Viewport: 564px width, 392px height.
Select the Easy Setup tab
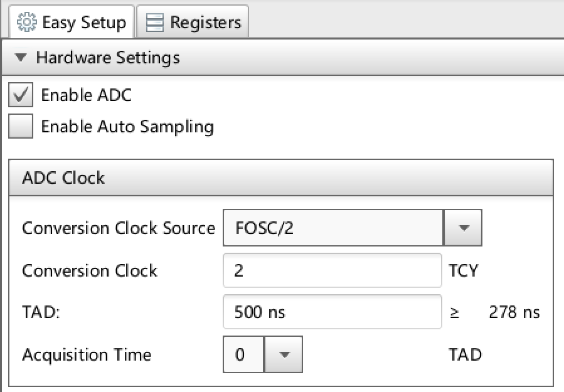[x=72, y=22]
